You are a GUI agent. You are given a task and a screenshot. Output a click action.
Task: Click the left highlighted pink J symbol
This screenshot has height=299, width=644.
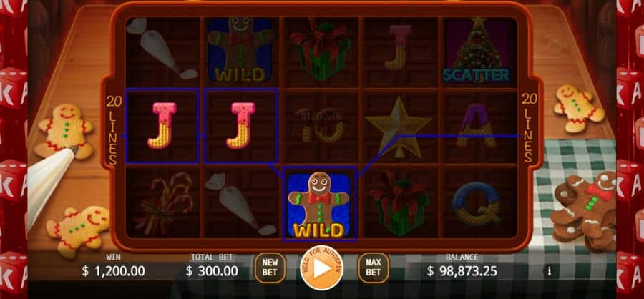click(x=162, y=125)
